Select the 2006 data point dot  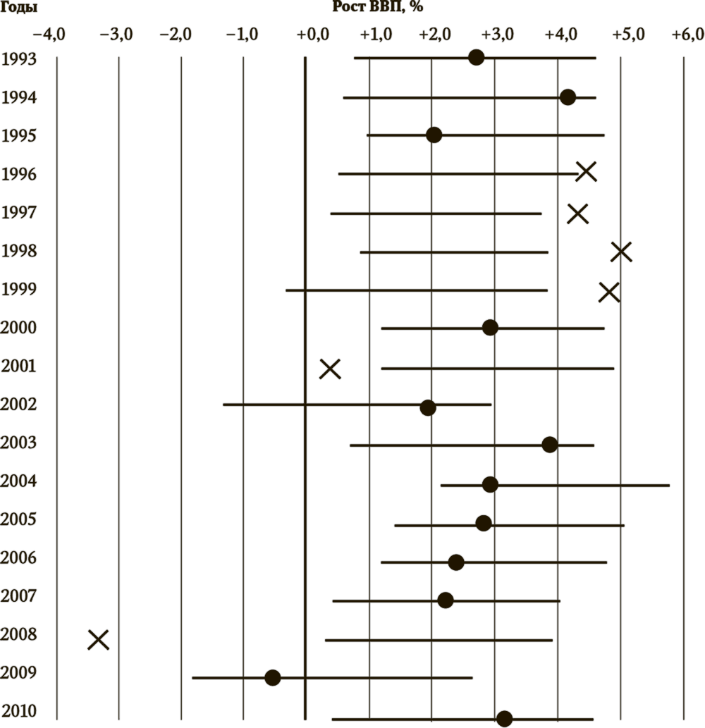point(456,562)
